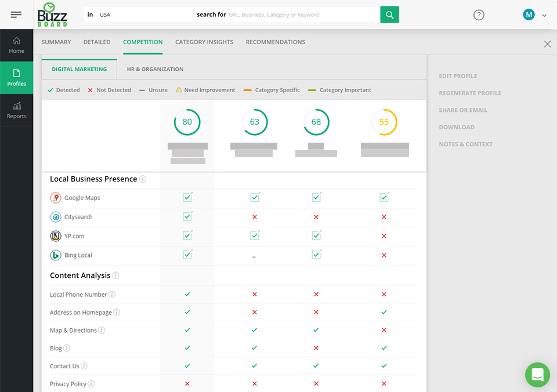This screenshot has width=557, height=392.
Task: Open the USA location selector
Action: (x=139, y=14)
